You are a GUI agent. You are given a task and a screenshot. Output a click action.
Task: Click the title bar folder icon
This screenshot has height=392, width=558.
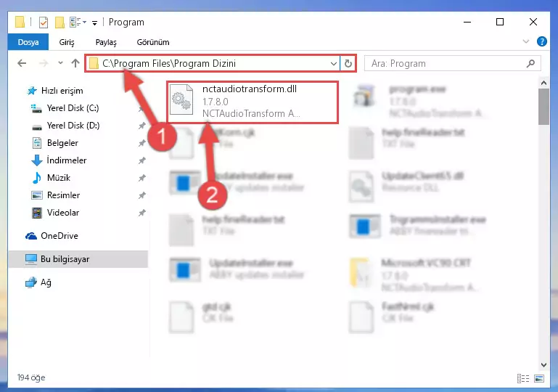pyautogui.click(x=20, y=22)
